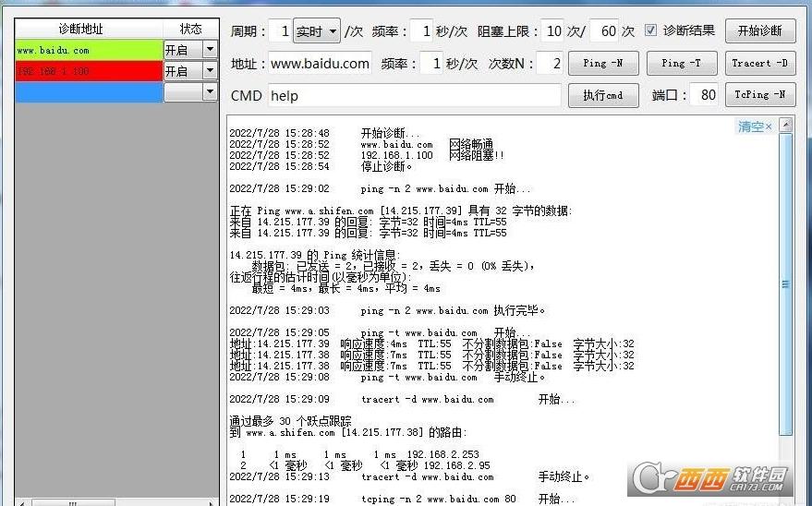Click the Ping -T button
Screen dimensions: 812x506
tap(682, 63)
